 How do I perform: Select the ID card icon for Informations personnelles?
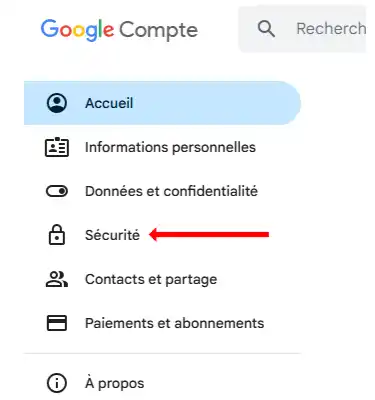pos(57,147)
